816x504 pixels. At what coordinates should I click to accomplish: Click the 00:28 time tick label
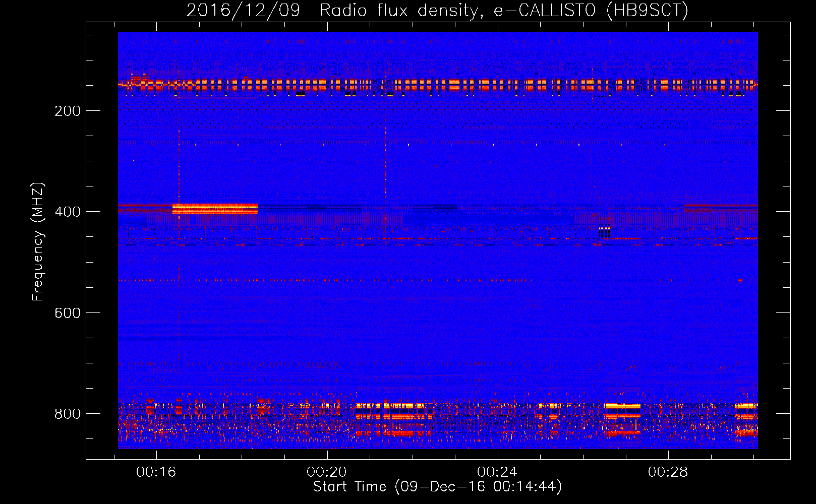[668, 472]
